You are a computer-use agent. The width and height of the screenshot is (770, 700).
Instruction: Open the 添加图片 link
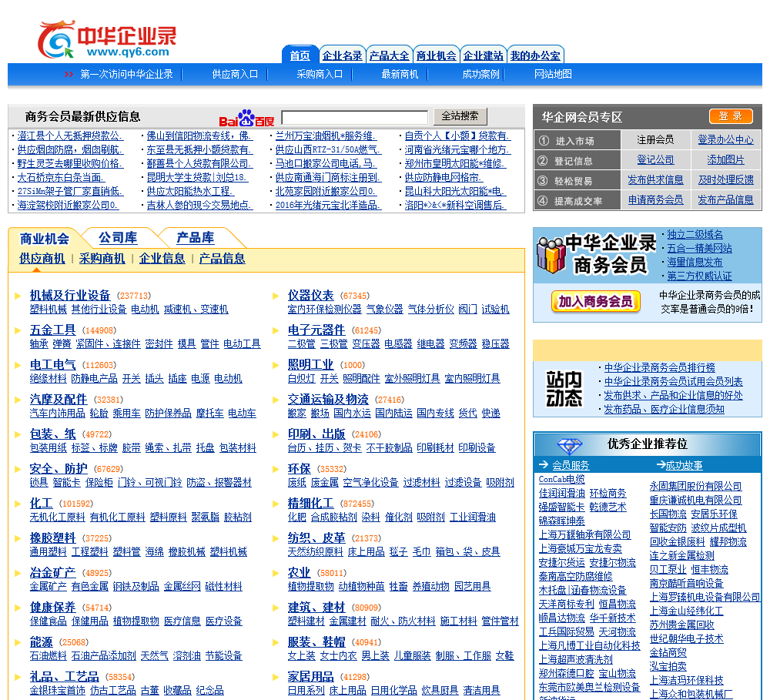tap(726, 159)
